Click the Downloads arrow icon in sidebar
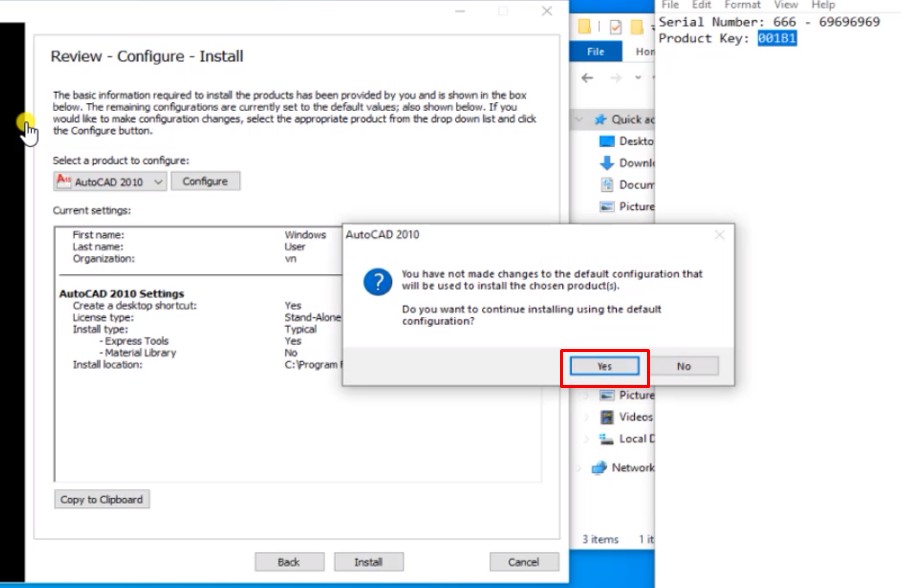Viewport: 901px width, 588px height. (x=607, y=163)
